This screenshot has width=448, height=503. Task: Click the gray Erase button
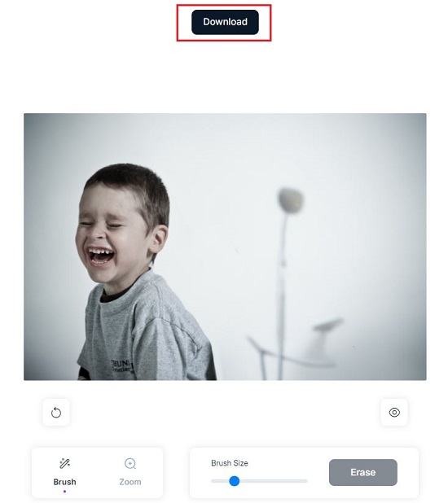click(363, 472)
